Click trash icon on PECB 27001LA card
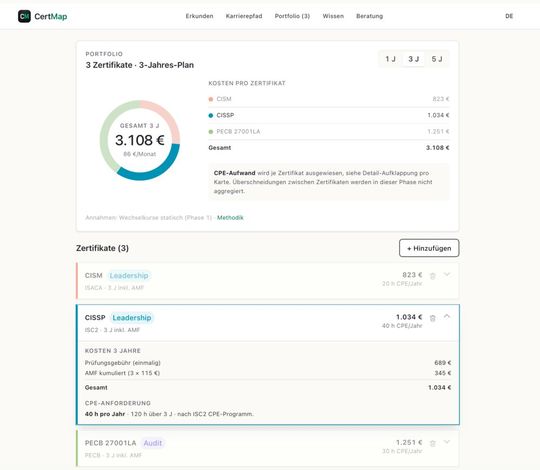The width and height of the screenshot is (540, 470). point(433,443)
